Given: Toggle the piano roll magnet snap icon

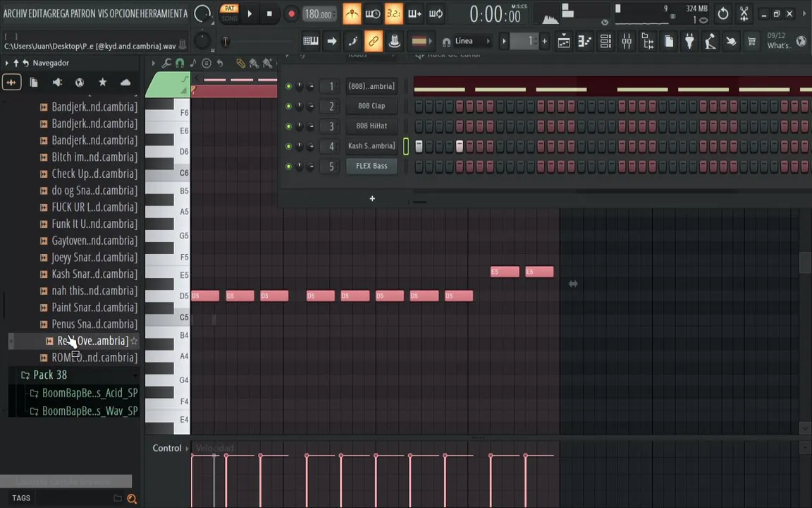Looking at the screenshot, I should pos(180,64).
